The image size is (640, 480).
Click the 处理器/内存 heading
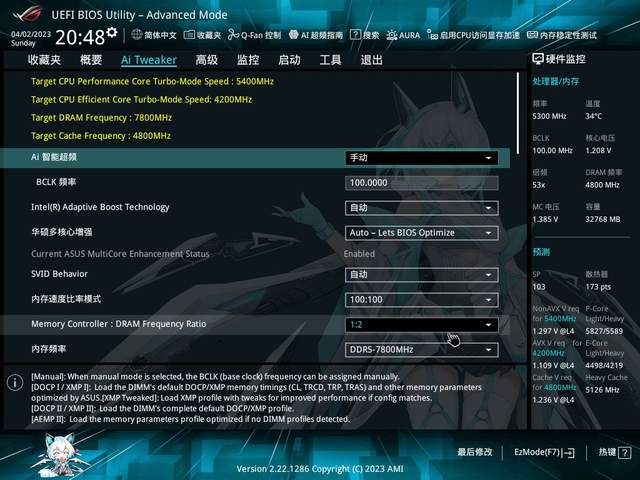pyautogui.click(x=556, y=82)
